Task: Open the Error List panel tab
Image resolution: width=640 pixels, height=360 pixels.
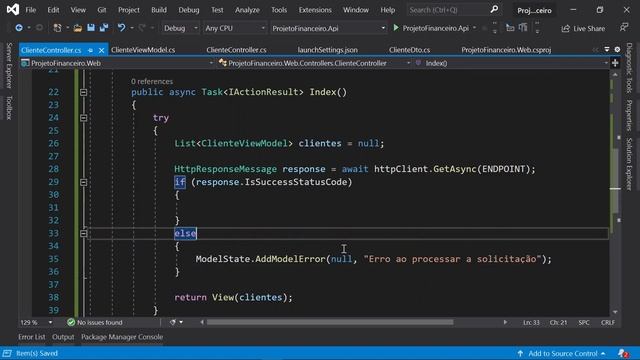Action: [31, 337]
